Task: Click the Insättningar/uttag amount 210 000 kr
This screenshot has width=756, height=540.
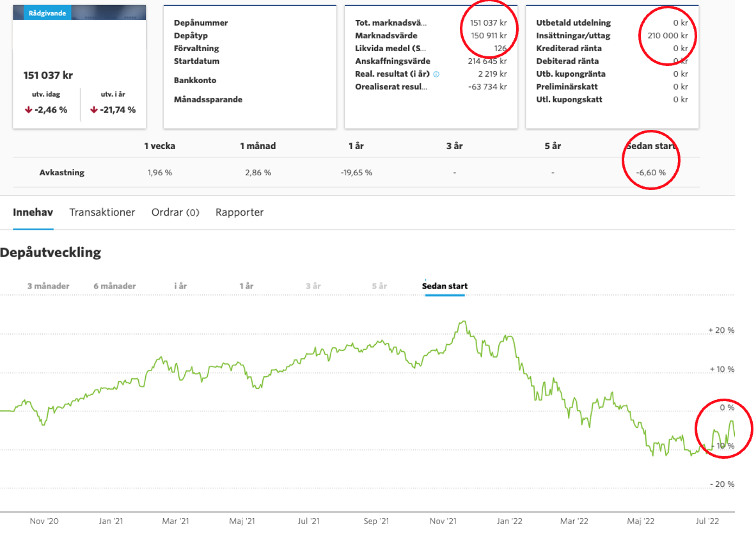Action: coord(666,36)
